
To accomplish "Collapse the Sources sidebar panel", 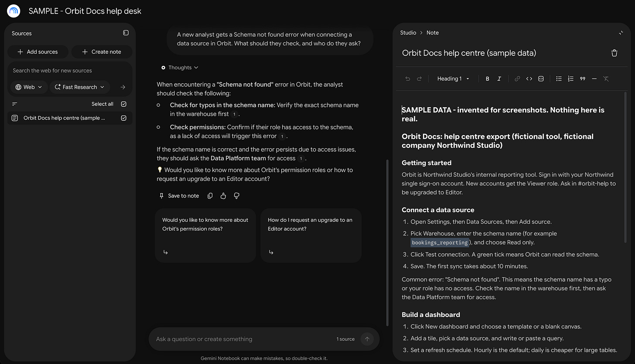I will [126, 33].
